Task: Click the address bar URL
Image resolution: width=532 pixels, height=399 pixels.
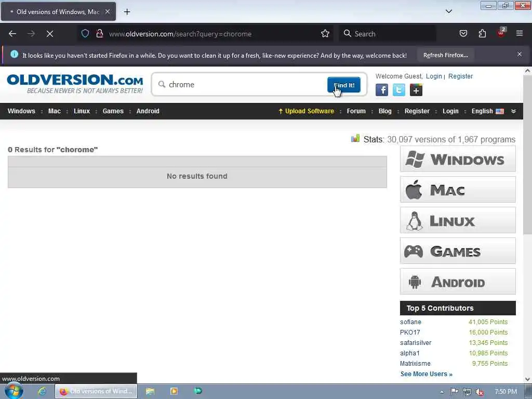Action: click(x=180, y=34)
